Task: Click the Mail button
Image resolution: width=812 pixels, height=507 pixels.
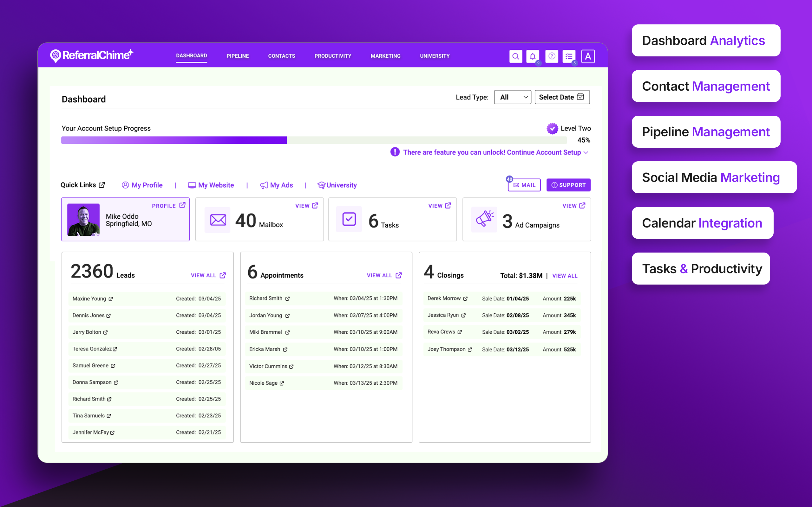Action: 524,185
